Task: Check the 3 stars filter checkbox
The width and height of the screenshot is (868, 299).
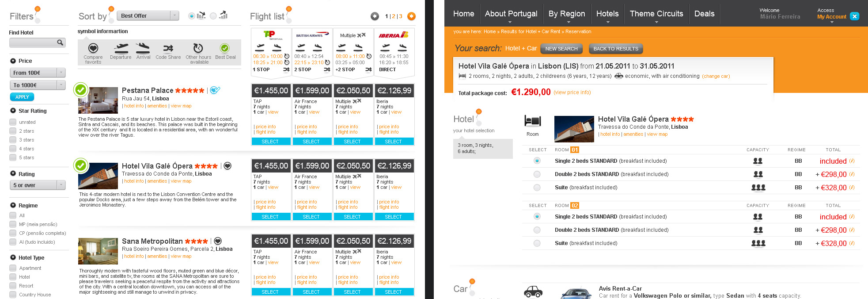Action: (13, 140)
